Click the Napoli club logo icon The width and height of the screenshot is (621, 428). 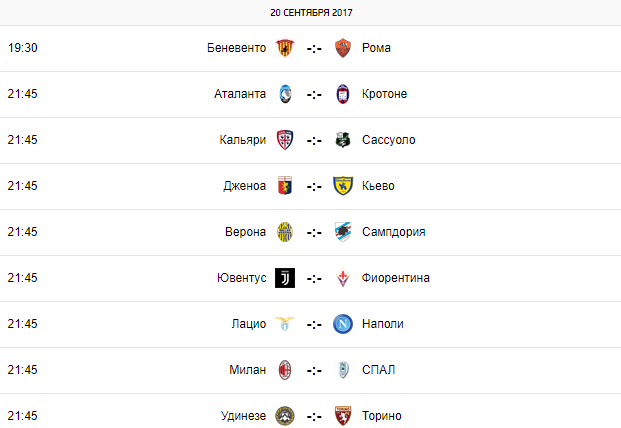click(344, 324)
